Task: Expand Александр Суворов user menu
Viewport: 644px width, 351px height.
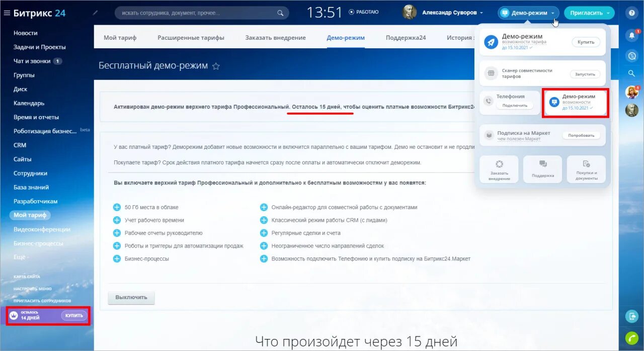Action: point(453,13)
